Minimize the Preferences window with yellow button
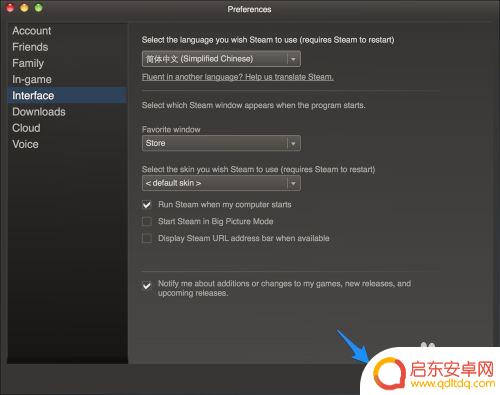The image size is (500, 395). (x=24, y=8)
